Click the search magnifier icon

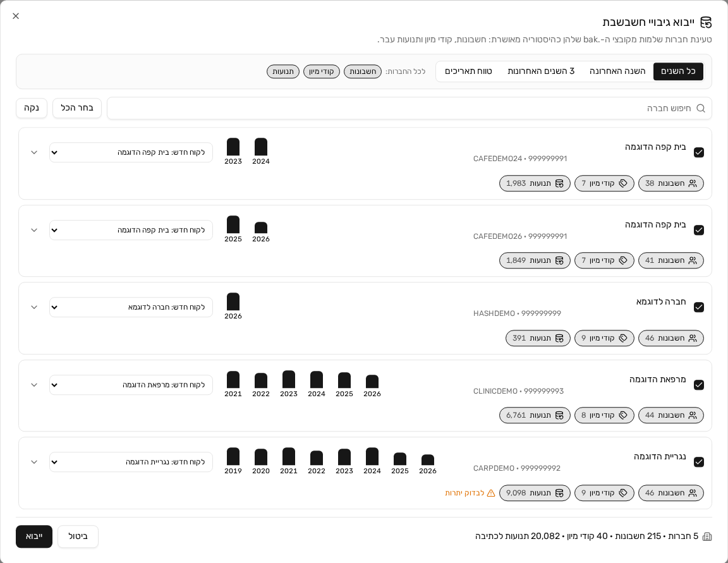click(701, 108)
